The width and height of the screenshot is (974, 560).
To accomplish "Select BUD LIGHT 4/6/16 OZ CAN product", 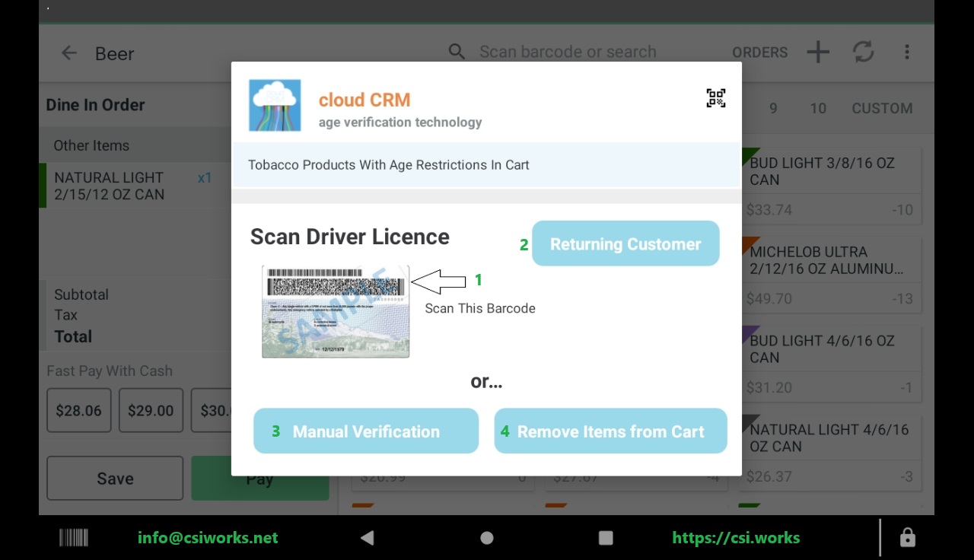I will pyautogui.click(x=831, y=364).
